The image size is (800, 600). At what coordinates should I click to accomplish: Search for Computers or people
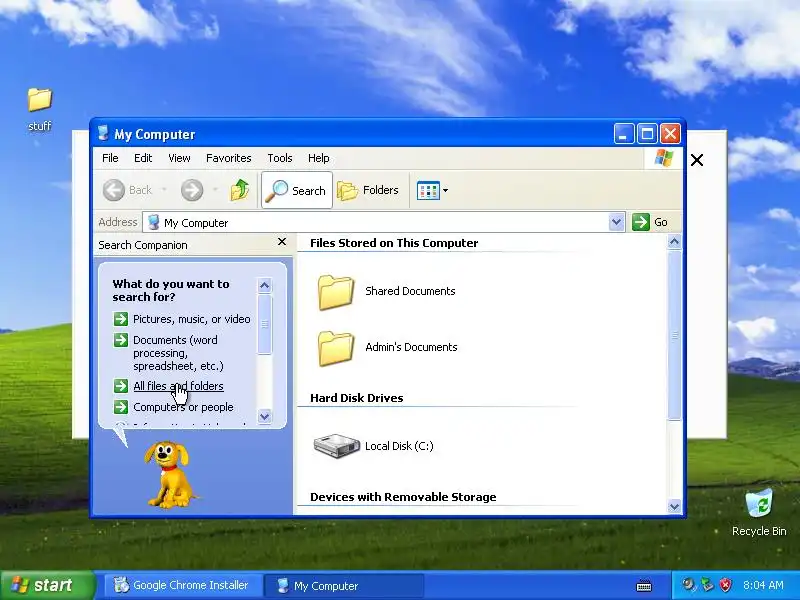pyautogui.click(x=183, y=407)
